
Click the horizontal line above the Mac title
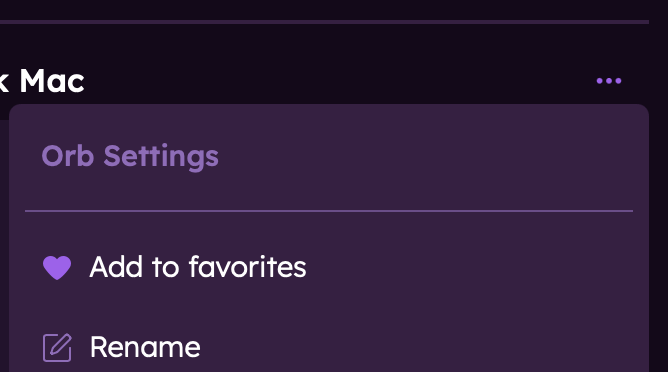point(324,22)
